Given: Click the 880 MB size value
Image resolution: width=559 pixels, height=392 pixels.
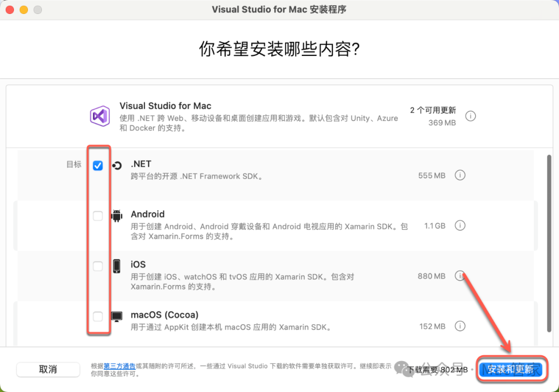Looking at the screenshot, I should [x=432, y=276].
